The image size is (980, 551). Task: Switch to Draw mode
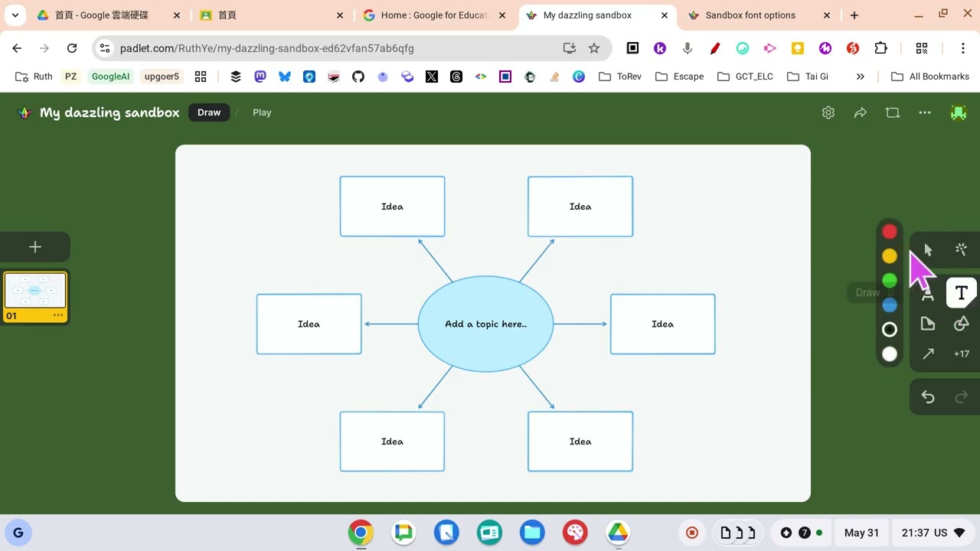[x=209, y=112]
